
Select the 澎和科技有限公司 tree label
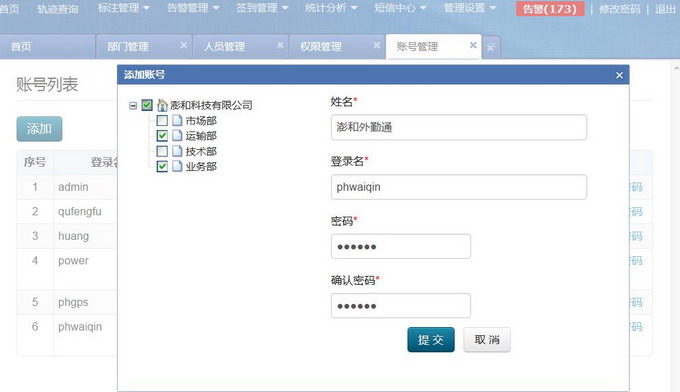[211, 105]
